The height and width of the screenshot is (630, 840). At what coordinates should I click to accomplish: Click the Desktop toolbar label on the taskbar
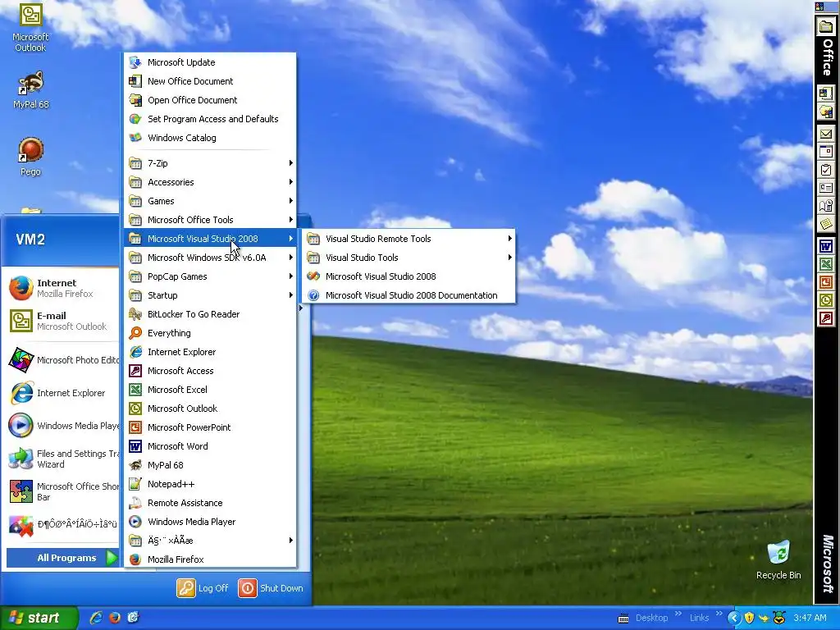coord(651,618)
